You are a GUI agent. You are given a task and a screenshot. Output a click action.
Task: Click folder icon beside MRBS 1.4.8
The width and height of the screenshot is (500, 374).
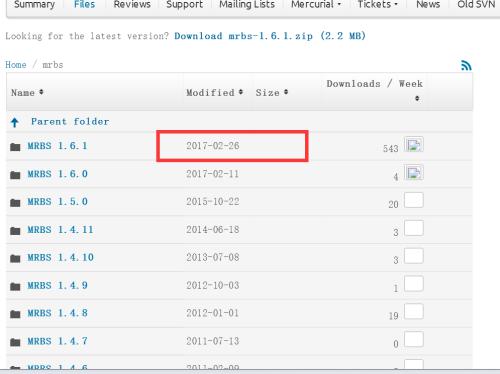click(x=15, y=314)
